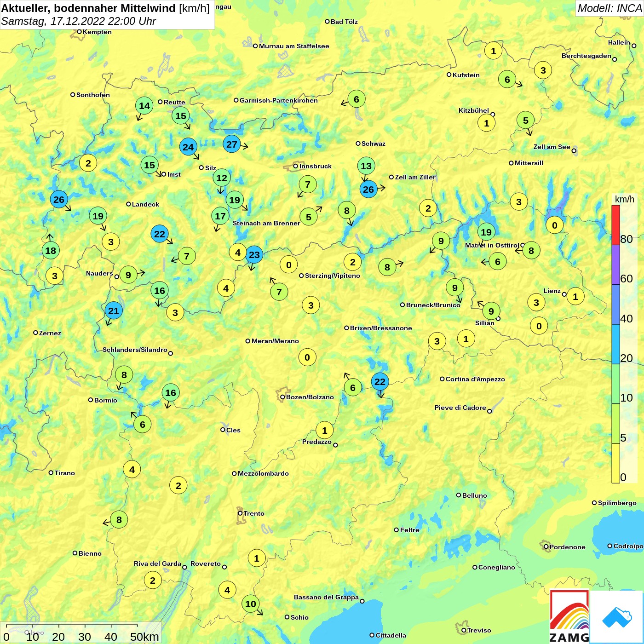
Task: Click the Kufstein city label
Action: click(466, 75)
